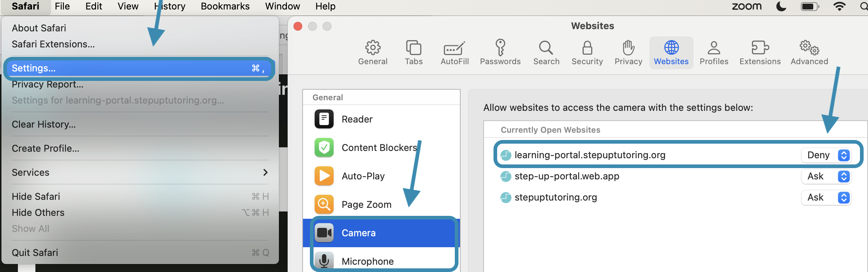868x272 pixels.
Task: Choose Create Profile… menu item
Action: point(140,148)
